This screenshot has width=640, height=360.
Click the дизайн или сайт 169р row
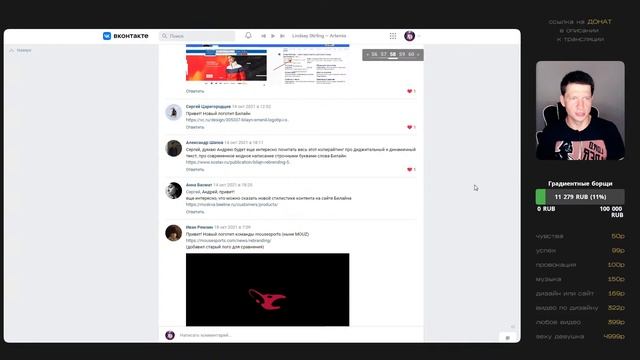click(580, 293)
